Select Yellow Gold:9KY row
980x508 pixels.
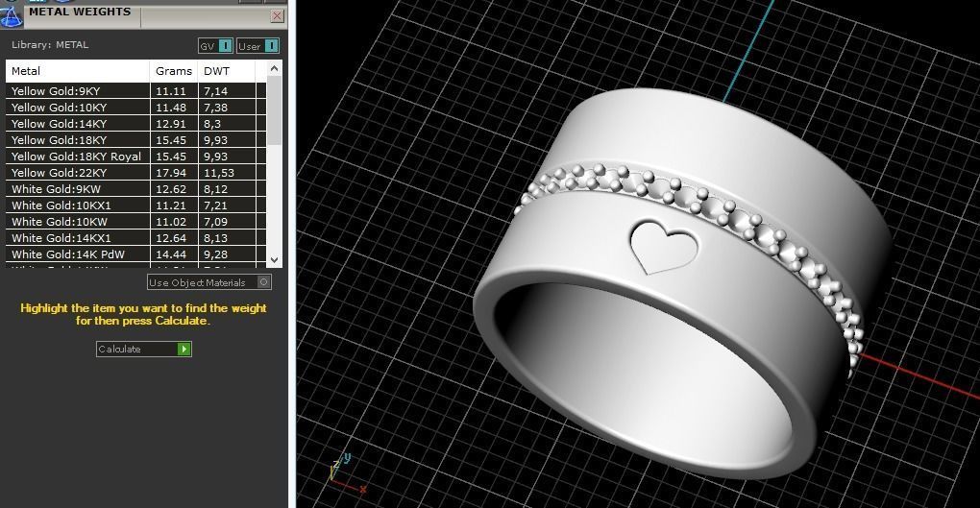coord(135,91)
